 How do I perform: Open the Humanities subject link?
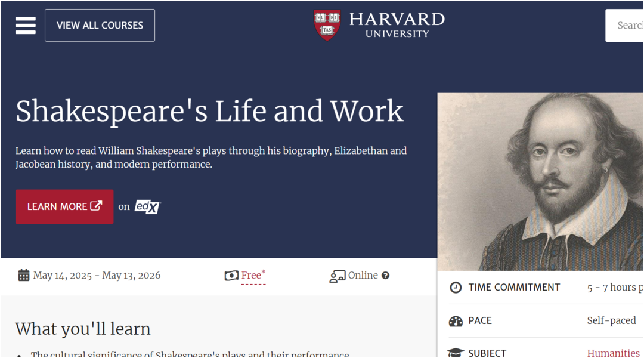(x=613, y=353)
